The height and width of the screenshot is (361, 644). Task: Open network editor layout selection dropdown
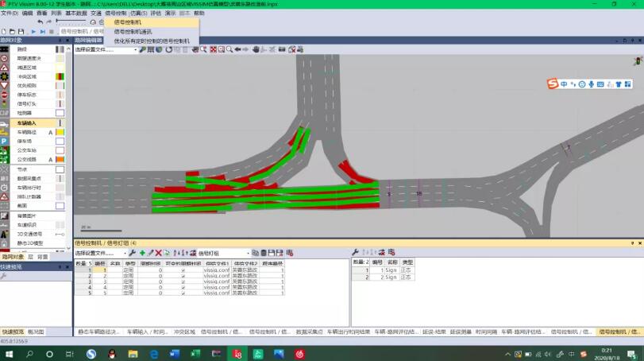(106, 49)
